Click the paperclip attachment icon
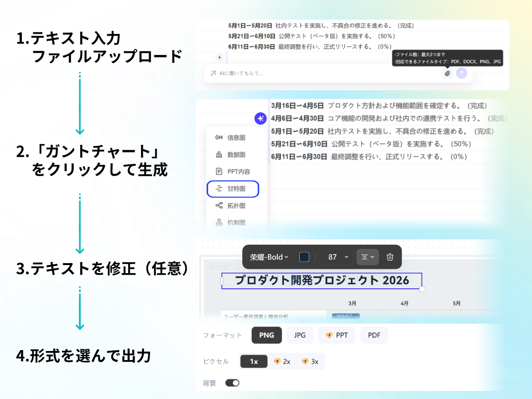This screenshot has height=399, width=532. pos(447,73)
